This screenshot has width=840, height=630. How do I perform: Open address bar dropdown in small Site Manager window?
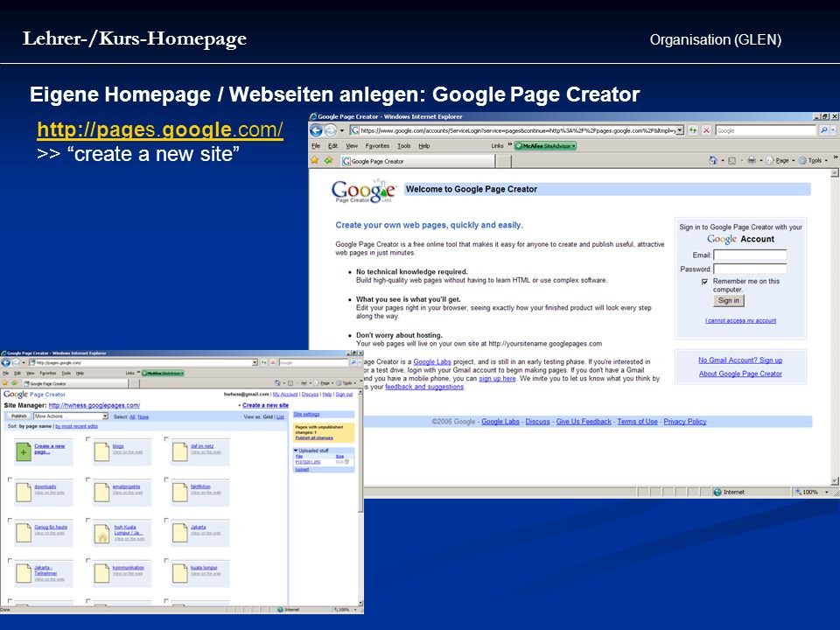tap(255, 362)
